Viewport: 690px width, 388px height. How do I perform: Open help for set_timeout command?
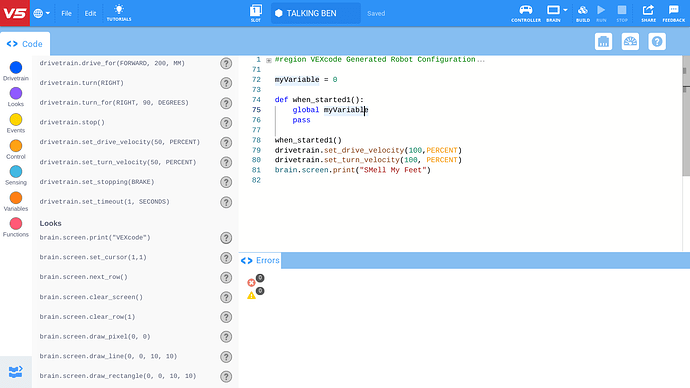click(226, 202)
